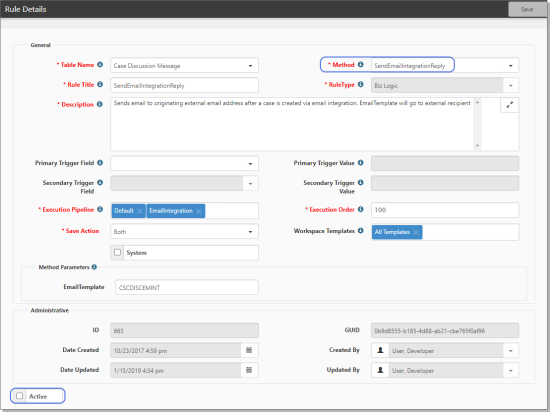Open the Created By user dropdown
This screenshot has height=412, width=550.
coord(511,351)
